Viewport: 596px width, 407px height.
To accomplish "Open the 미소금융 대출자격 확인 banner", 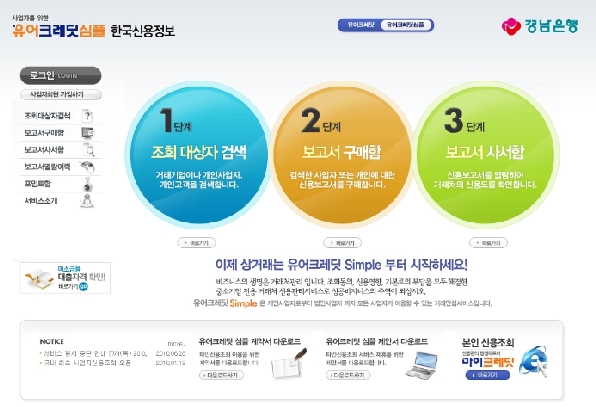I will [65, 278].
